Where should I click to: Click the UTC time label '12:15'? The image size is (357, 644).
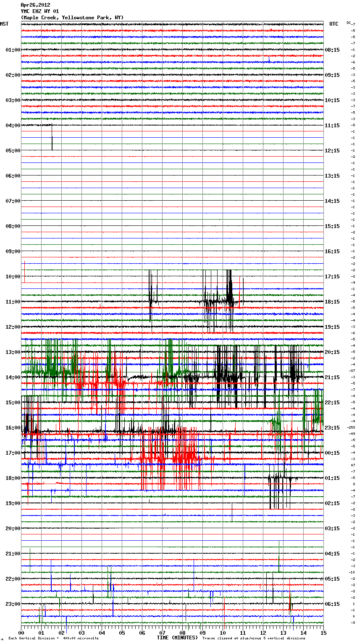[332, 151]
